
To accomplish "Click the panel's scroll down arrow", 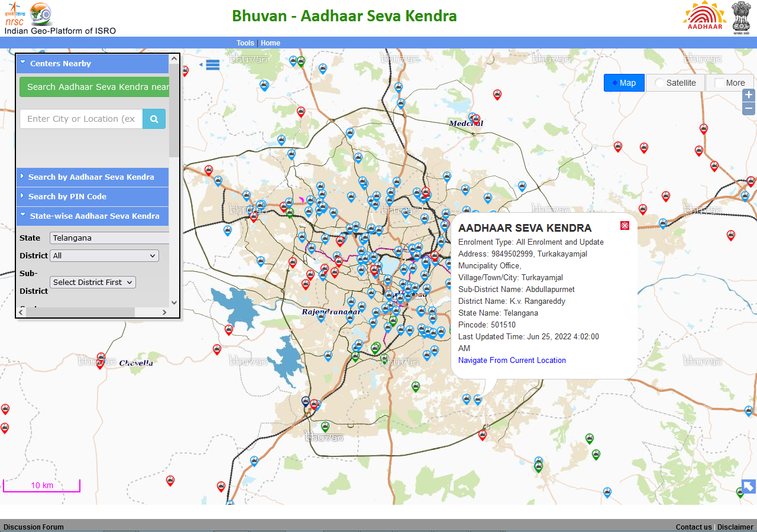I will pos(174,303).
